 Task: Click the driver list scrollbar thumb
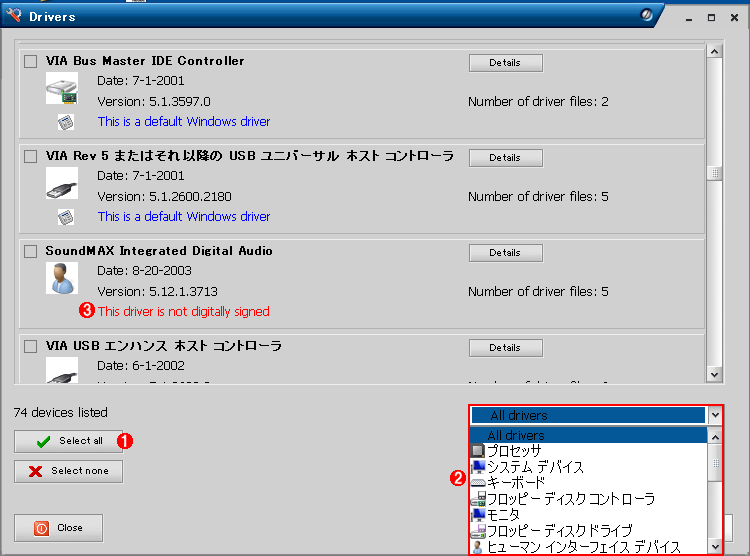coord(715,173)
